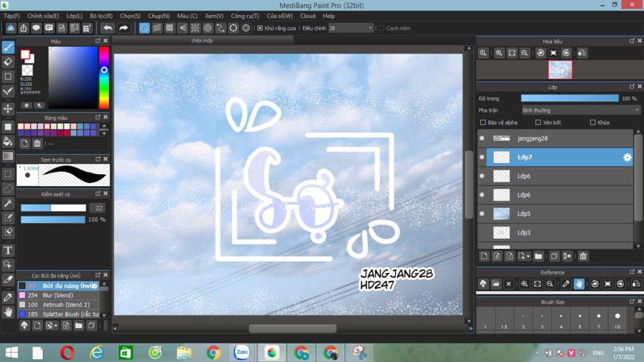Select the Magic Wand tool

(8, 203)
